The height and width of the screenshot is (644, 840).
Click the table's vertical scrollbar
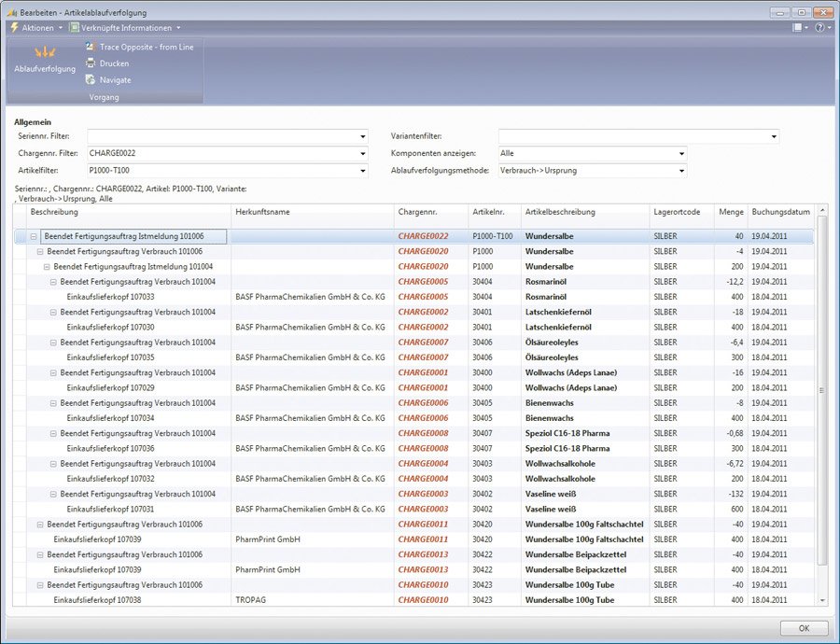point(821,392)
